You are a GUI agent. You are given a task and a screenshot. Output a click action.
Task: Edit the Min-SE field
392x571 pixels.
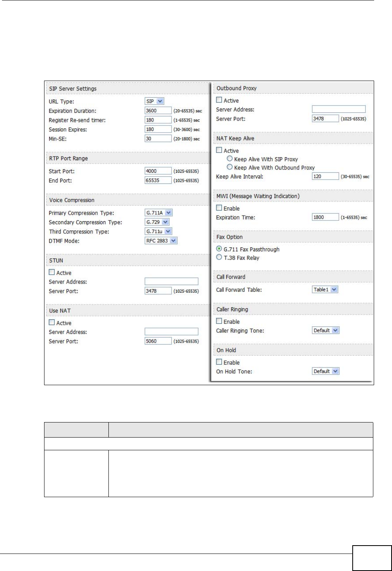[158, 139]
